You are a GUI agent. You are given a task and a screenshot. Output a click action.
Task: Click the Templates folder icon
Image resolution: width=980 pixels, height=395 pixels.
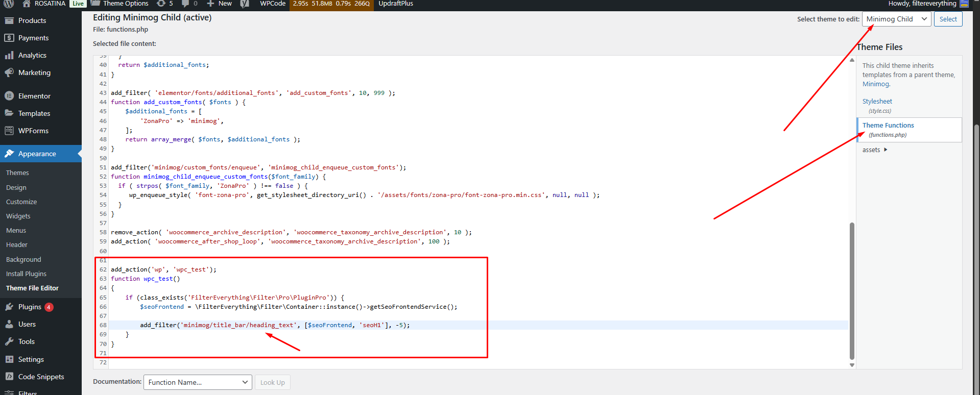[9, 113]
